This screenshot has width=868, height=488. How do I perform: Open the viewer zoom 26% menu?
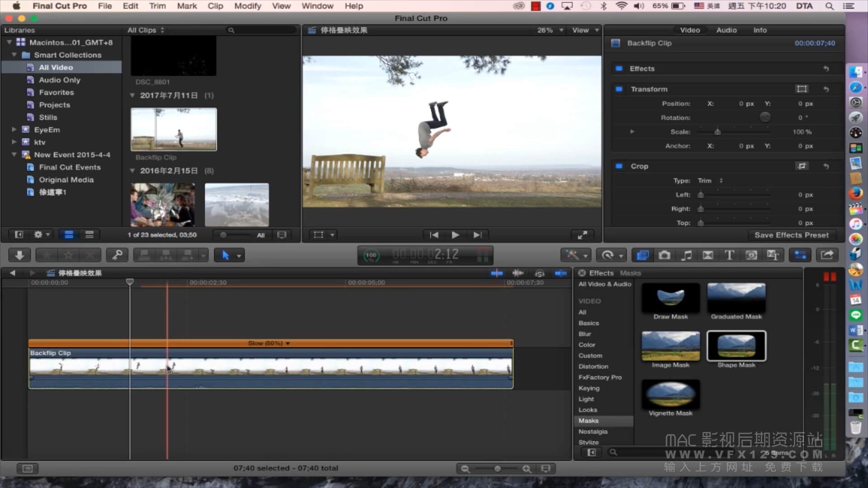550,30
